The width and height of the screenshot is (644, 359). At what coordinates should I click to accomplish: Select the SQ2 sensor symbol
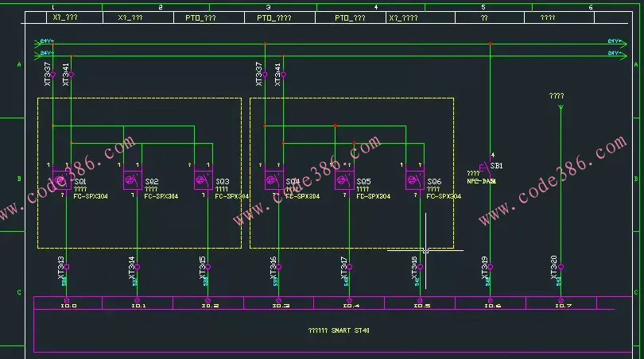[132, 181]
